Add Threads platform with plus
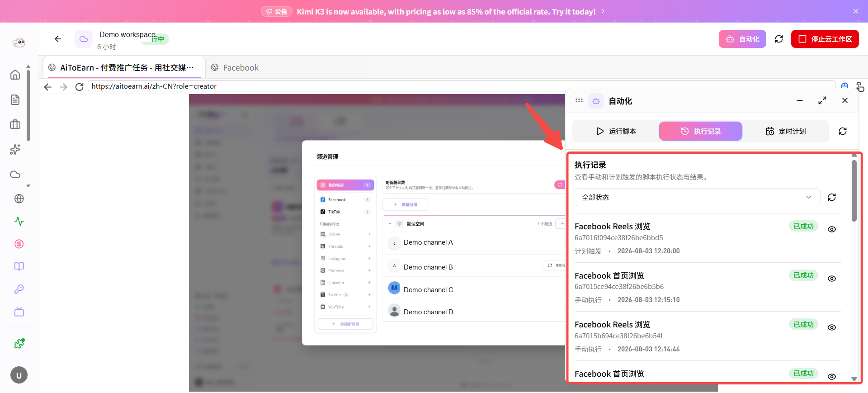This screenshot has width=868, height=393. (x=369, y=246)
